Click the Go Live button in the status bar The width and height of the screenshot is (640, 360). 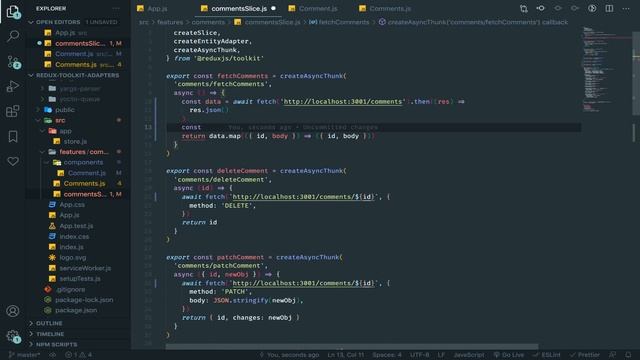pyautogui.click(x=509, y=355)
